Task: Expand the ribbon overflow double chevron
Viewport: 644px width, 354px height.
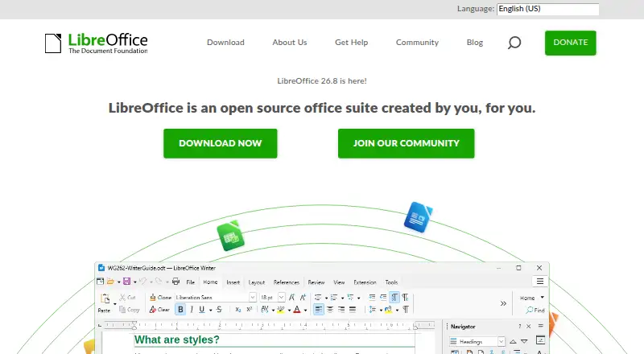Action: pos(503,303)
